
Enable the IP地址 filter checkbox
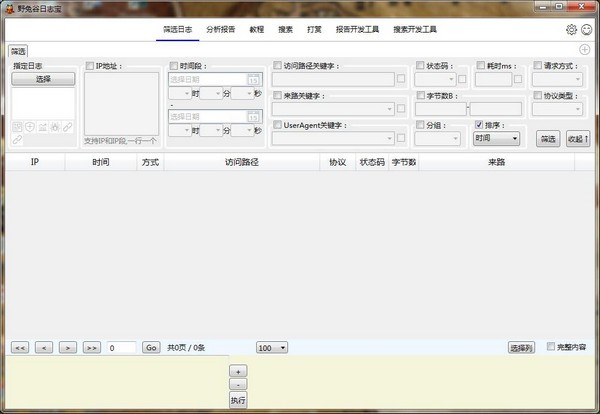90,66
